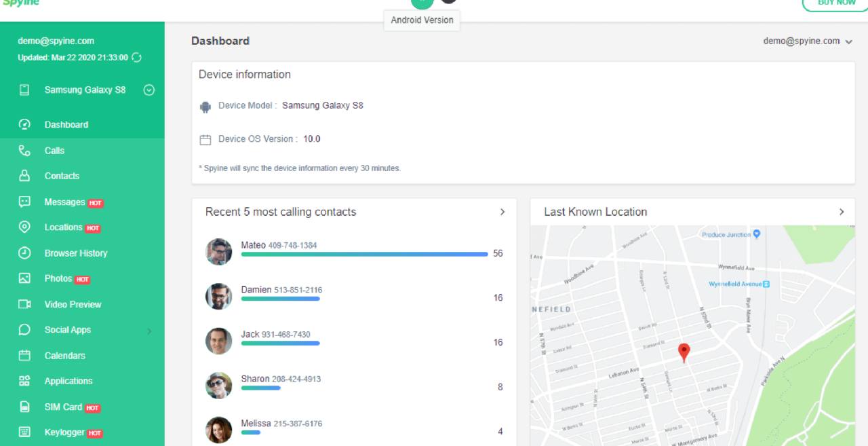This screenshot has height=446, width=868.
Task: Click Sharon's phone number 208-424-4913
Action: click(x=296, y=379)
